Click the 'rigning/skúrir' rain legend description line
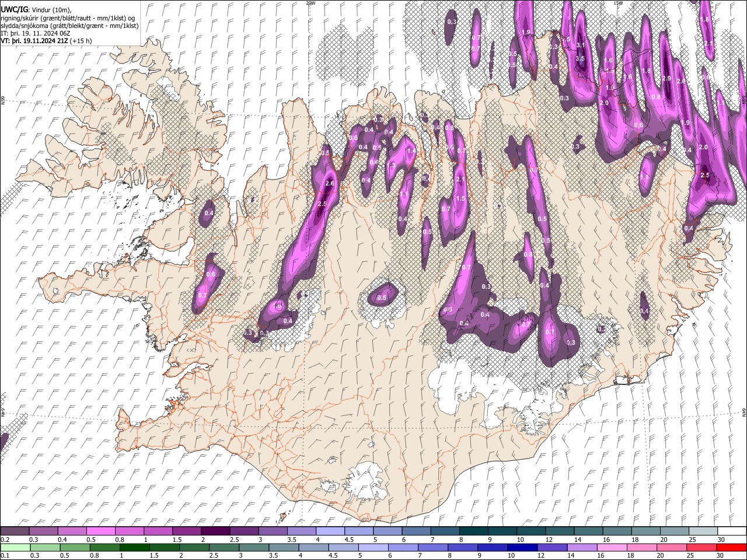Viewport: 747px width, 560px height. (68, 18)
